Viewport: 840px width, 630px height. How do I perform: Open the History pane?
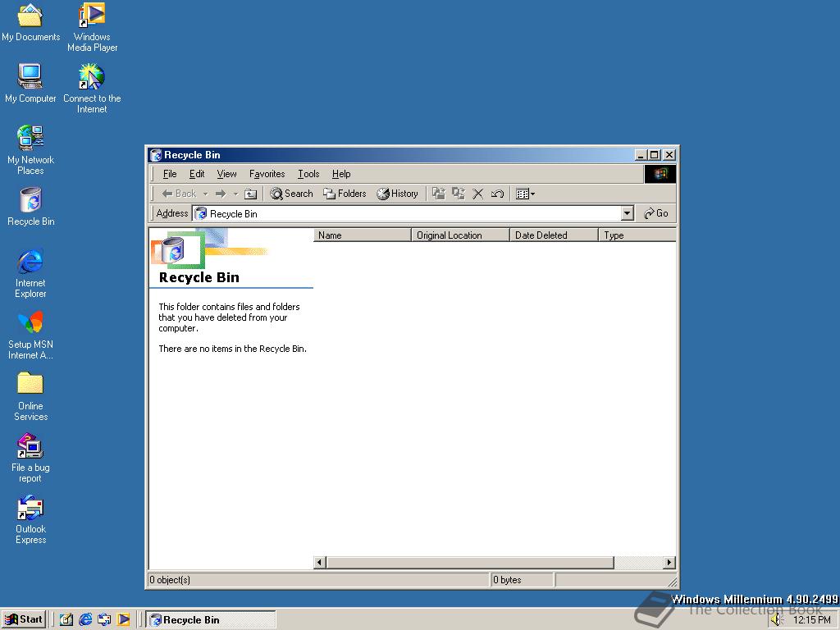tap(397, 194)
